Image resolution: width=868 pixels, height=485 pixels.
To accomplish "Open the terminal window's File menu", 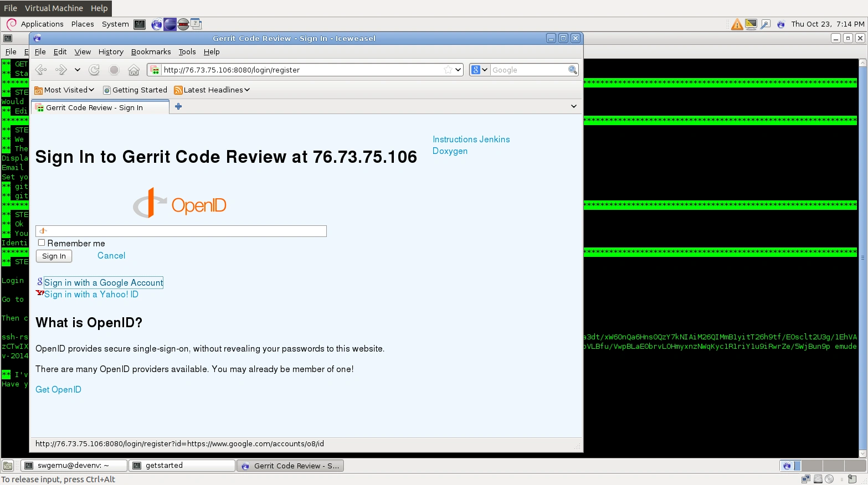I will [11, 51].
